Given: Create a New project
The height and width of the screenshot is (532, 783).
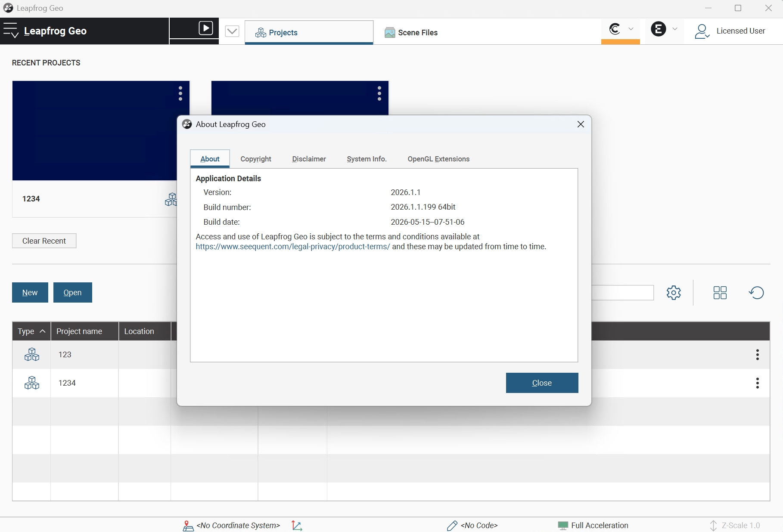Looking at the screenshot, I should [30, 293].
